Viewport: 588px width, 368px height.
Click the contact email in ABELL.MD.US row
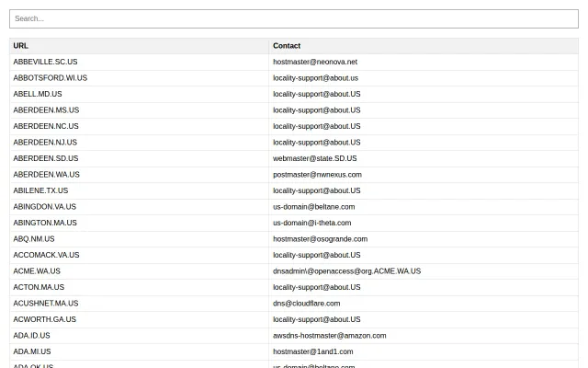point(316,94)
